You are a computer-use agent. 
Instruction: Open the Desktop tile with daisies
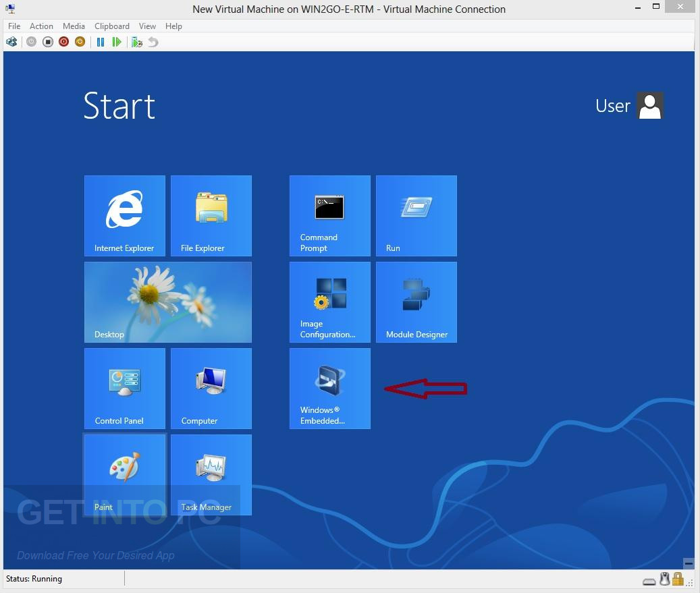coord(168,302)
